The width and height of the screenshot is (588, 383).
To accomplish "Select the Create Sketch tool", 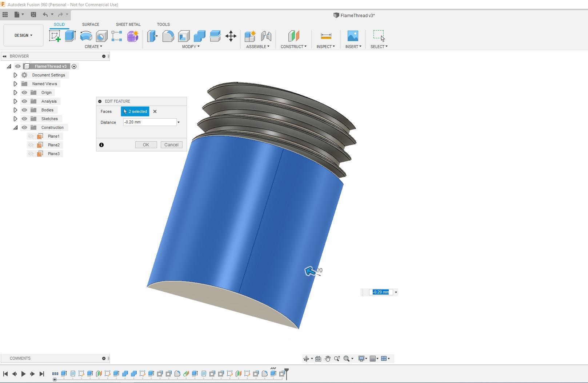I will point(55,36).
